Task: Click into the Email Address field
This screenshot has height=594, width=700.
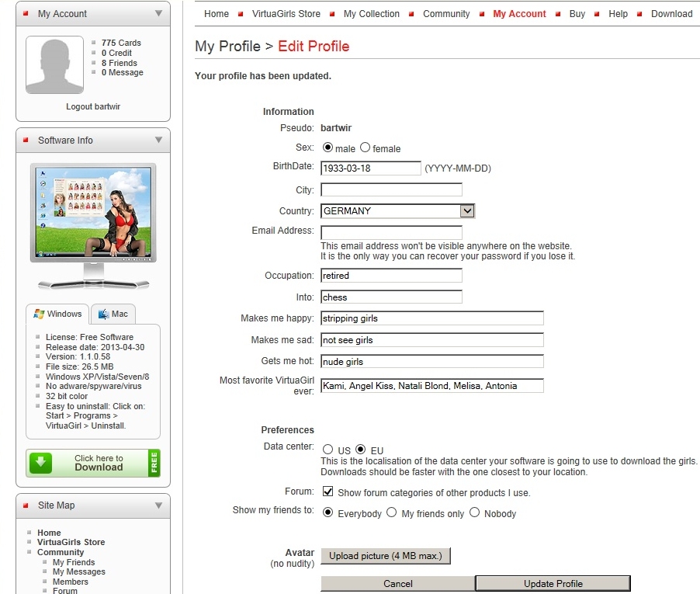Action: 391,232
